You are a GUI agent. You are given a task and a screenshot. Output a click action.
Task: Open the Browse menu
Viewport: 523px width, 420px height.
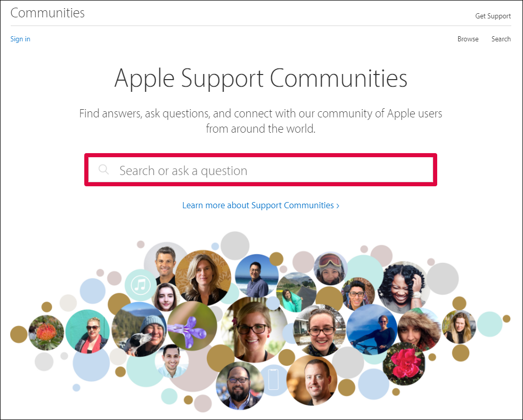click(x=468, y=39)
